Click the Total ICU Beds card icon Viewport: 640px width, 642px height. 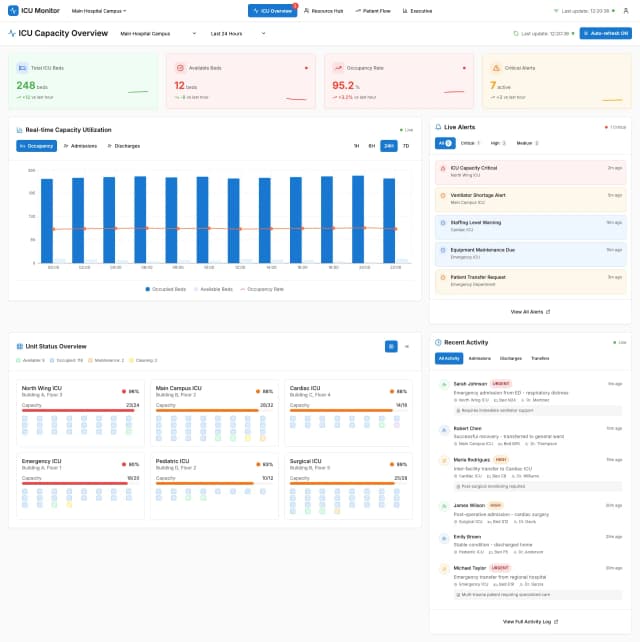pos(22,68)
